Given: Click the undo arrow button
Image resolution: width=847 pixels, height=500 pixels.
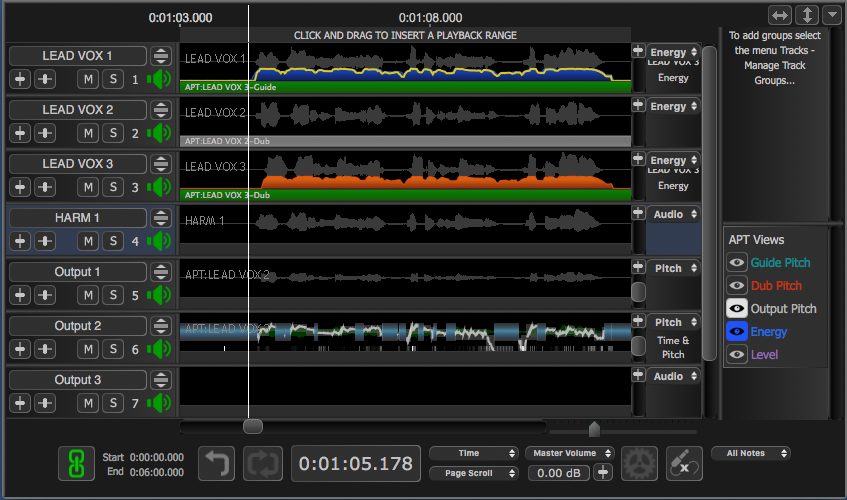Looking at the screenshot, I should pos(216,464).
